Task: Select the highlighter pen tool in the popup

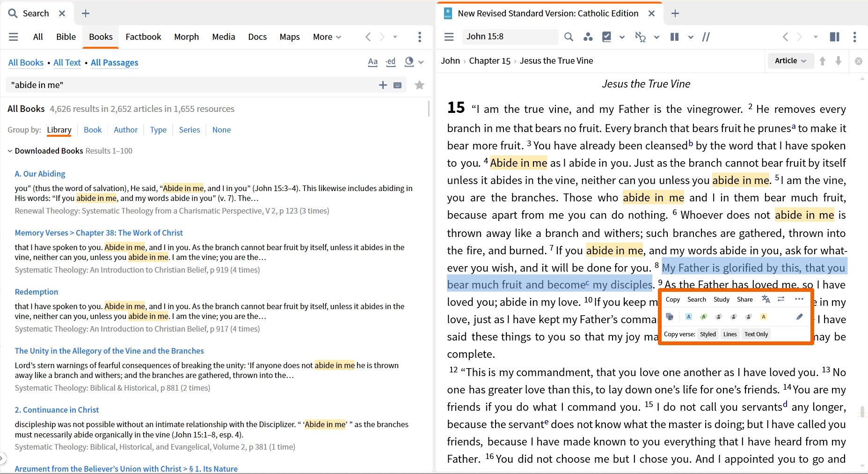Action: click(799, 317)
